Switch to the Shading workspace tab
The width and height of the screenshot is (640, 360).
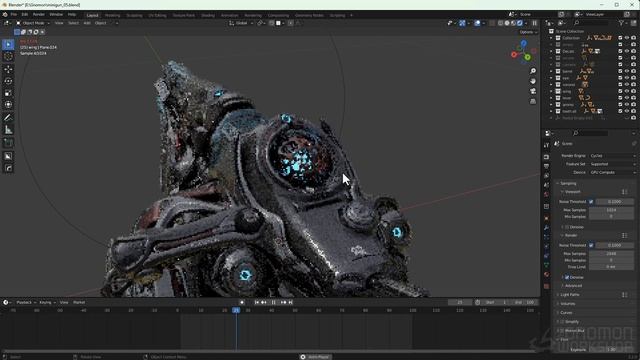tap(208, 16)
